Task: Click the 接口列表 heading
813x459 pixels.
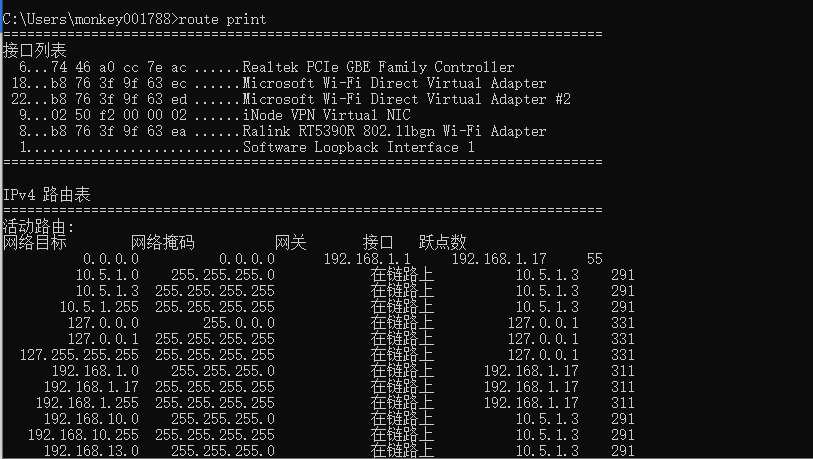Action: [x=35, y=50]
